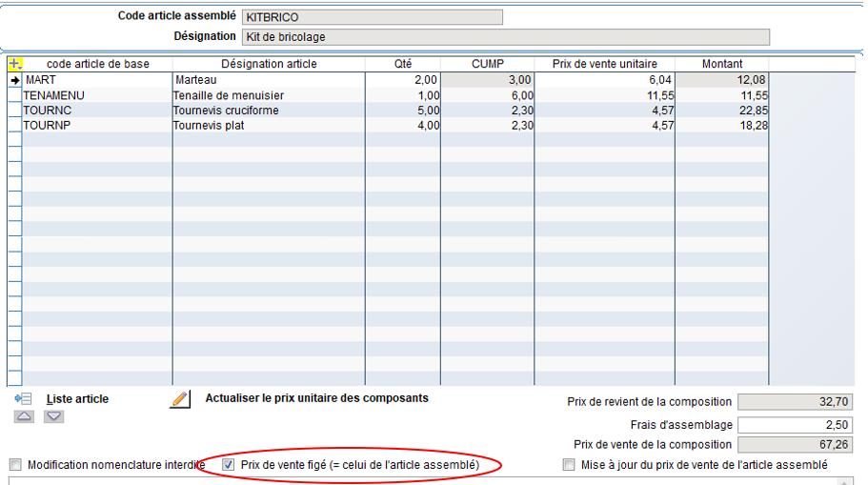Click the CUMP column header
Viewport: 868px width, 485px height.
click(x=488, y=64)
